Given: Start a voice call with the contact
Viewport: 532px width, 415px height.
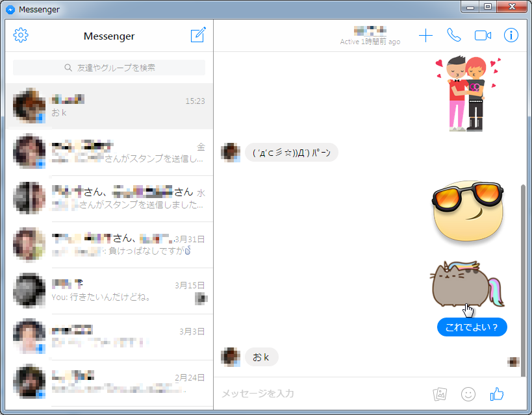Looking at the screenshot, I should click(x=454, y=36).
